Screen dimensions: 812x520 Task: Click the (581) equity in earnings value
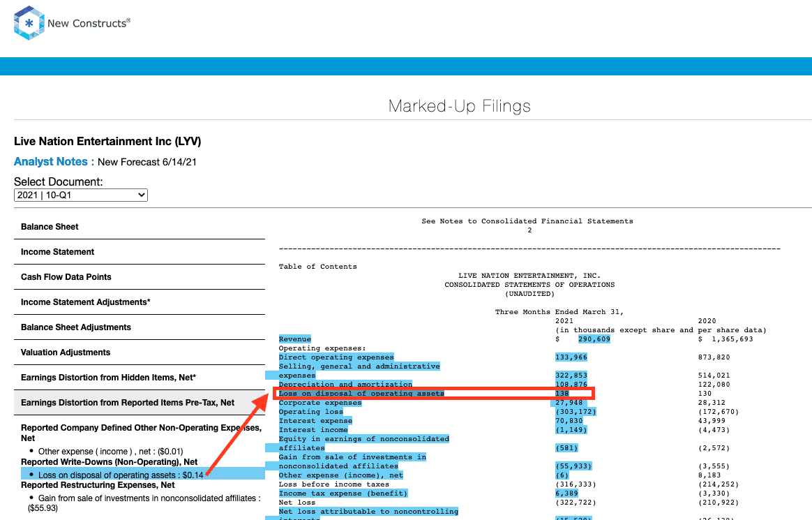coord(566,448)
